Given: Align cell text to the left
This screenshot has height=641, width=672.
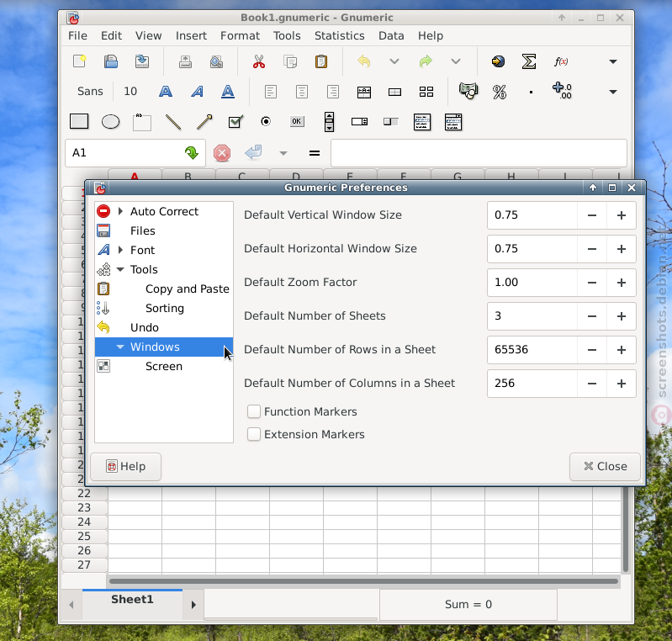Looking at the screenshot, I should tap(271, 92).
